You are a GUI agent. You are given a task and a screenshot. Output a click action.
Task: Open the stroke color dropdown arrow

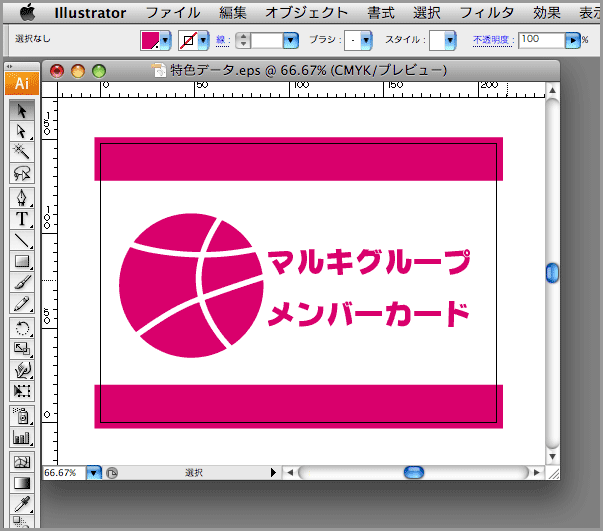click(203, 40)
